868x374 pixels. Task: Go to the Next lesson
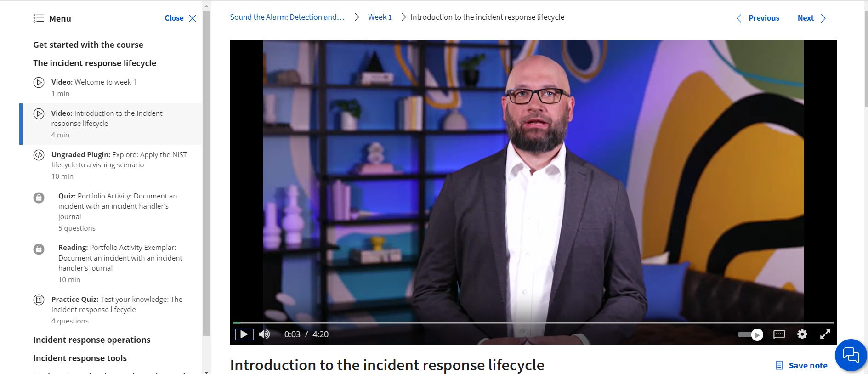tap(811, 18)
